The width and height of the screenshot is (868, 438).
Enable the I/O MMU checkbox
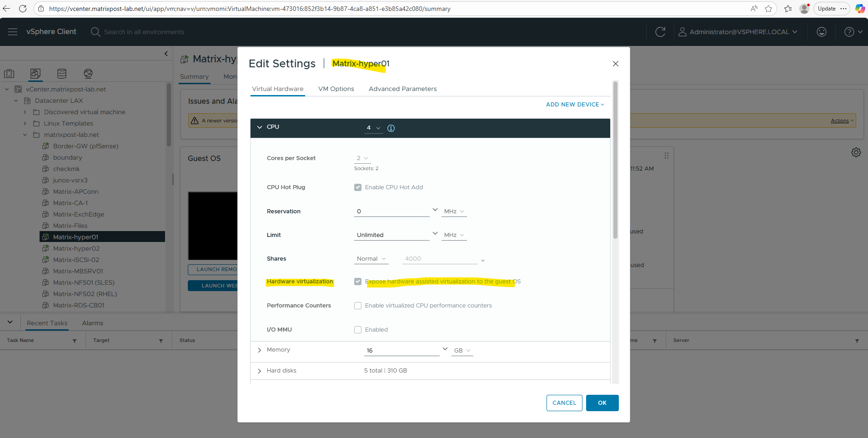[x=358, y=330]
